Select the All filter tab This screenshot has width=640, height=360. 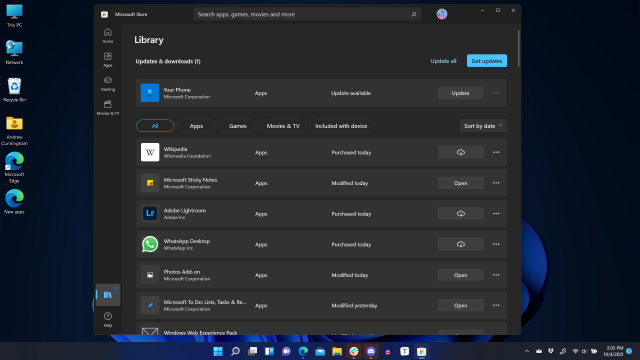point(155,126)
